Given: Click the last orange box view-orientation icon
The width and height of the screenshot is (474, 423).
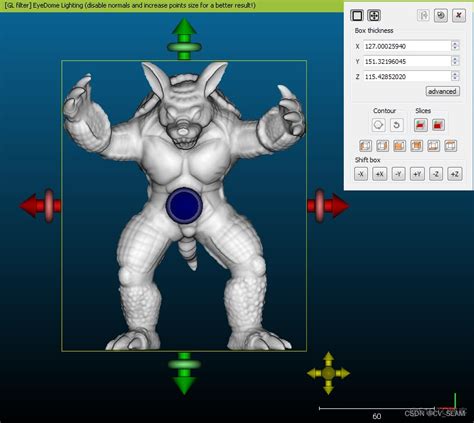Looking at the screenshot, I should click(x=451, y=146).
